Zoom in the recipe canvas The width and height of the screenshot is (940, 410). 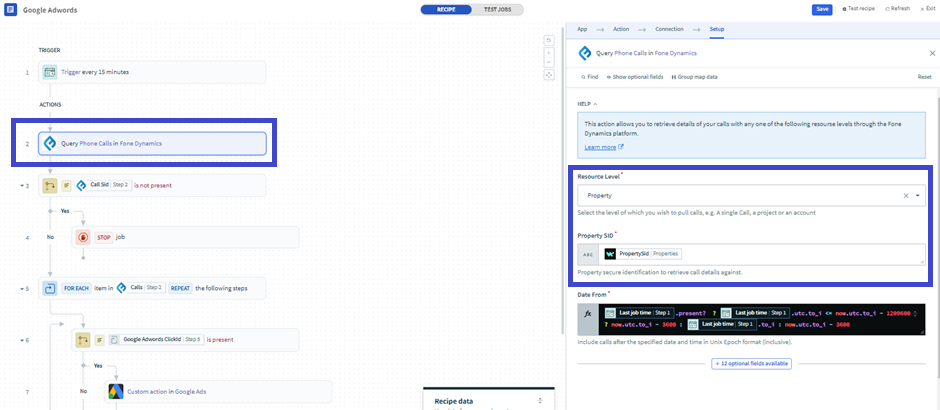tap(548, 52)
